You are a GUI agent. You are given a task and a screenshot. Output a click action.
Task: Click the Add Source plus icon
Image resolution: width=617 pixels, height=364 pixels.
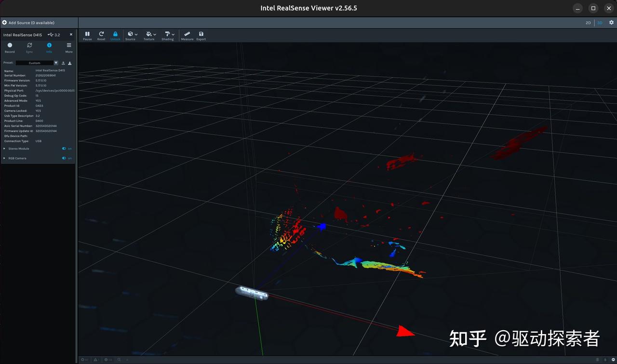(4, 23)
